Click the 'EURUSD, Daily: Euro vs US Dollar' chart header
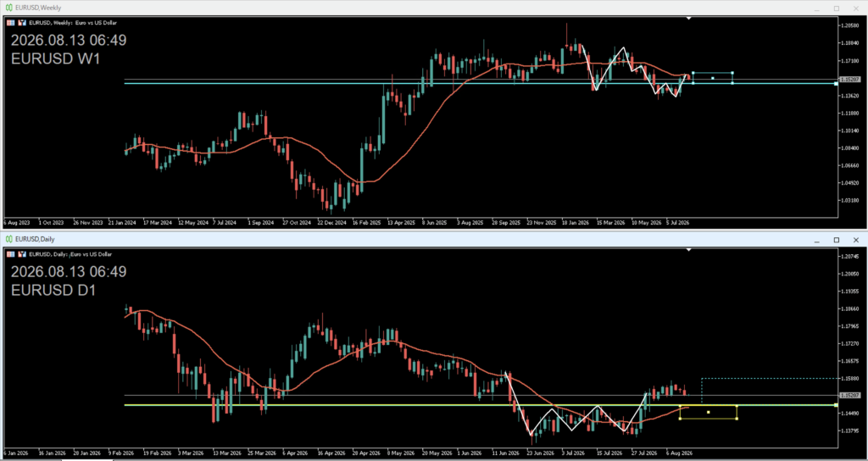 point(70,254)
